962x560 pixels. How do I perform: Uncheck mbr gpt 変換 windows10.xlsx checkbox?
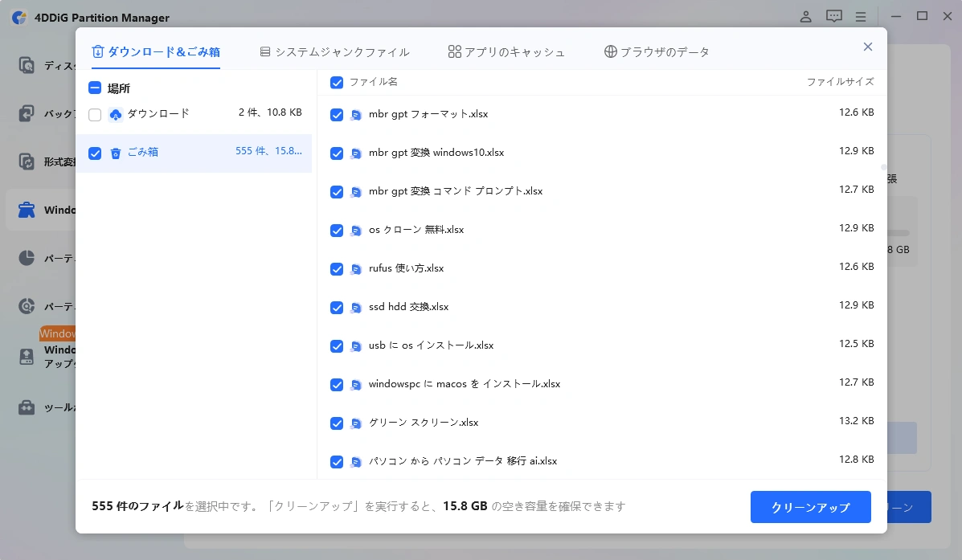[336, 153]
